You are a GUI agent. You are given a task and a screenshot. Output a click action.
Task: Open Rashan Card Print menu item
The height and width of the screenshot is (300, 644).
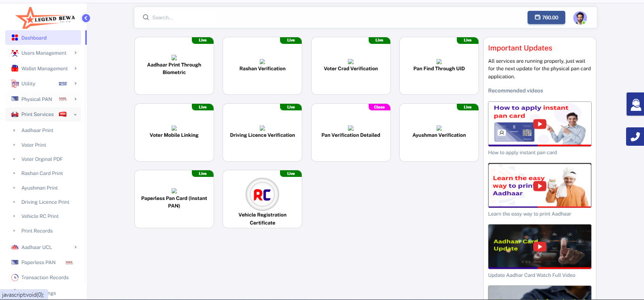(42, 173)
